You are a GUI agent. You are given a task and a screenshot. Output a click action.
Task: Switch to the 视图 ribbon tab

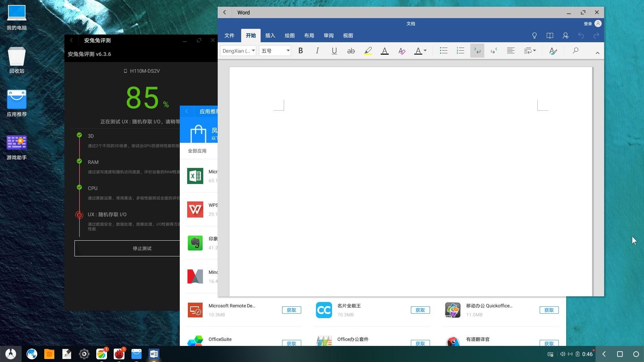pyautogui.click(x=348, y=36)
